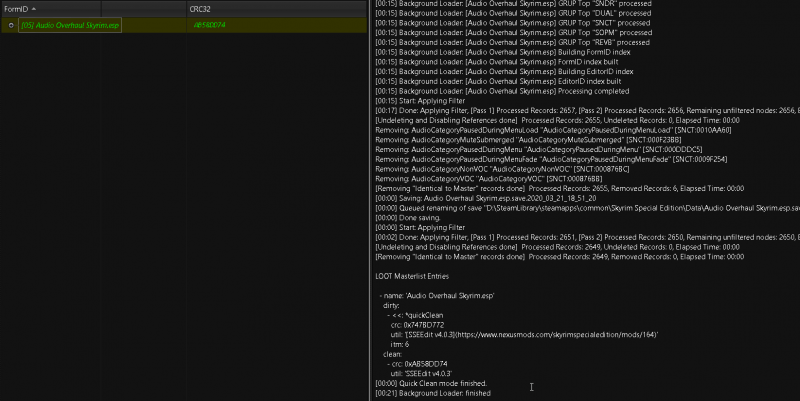Click the Removing AudioCategoryMuteSubmerged log line
The image size is (800, 401).
[x=528, y=140]
